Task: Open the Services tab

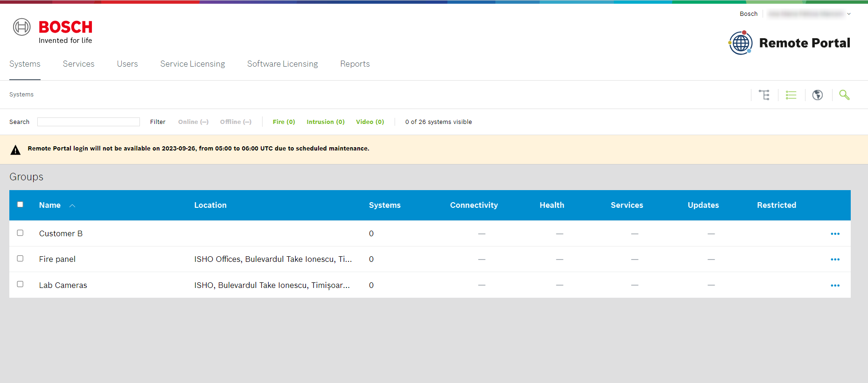Action: click(78, 64)
